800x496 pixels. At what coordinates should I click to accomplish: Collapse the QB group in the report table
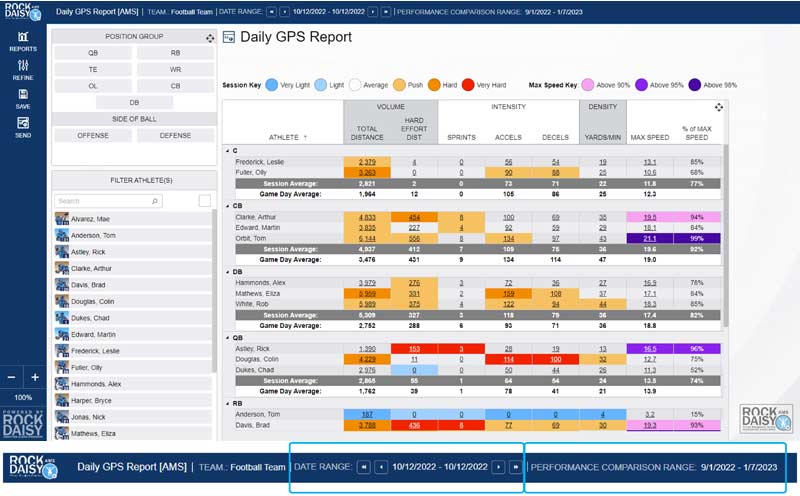[228, 338]
